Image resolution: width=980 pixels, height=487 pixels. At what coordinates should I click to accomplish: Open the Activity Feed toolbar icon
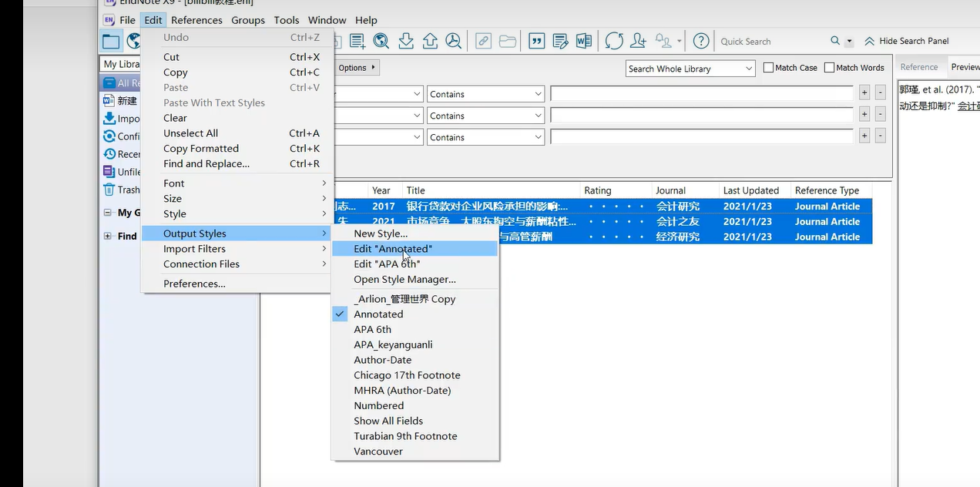point(663,41)
